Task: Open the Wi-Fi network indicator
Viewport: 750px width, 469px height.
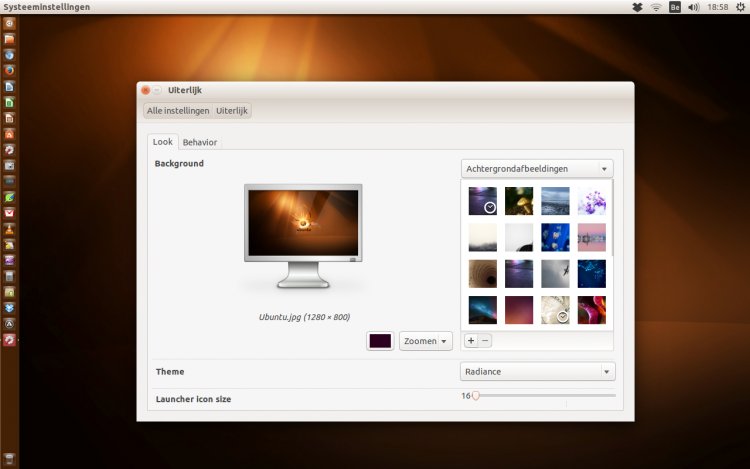Action: [657, 7]
